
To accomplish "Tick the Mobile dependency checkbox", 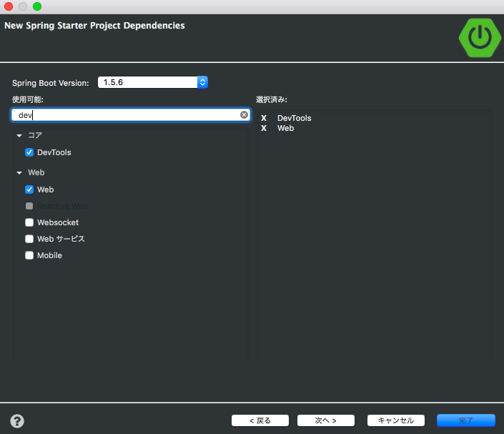I will coord(29,255).
